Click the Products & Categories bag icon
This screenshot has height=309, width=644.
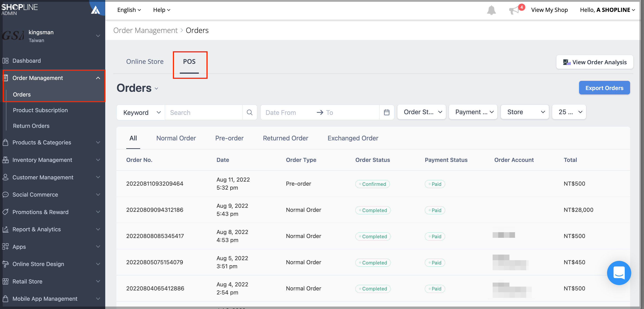click(6, 142)
